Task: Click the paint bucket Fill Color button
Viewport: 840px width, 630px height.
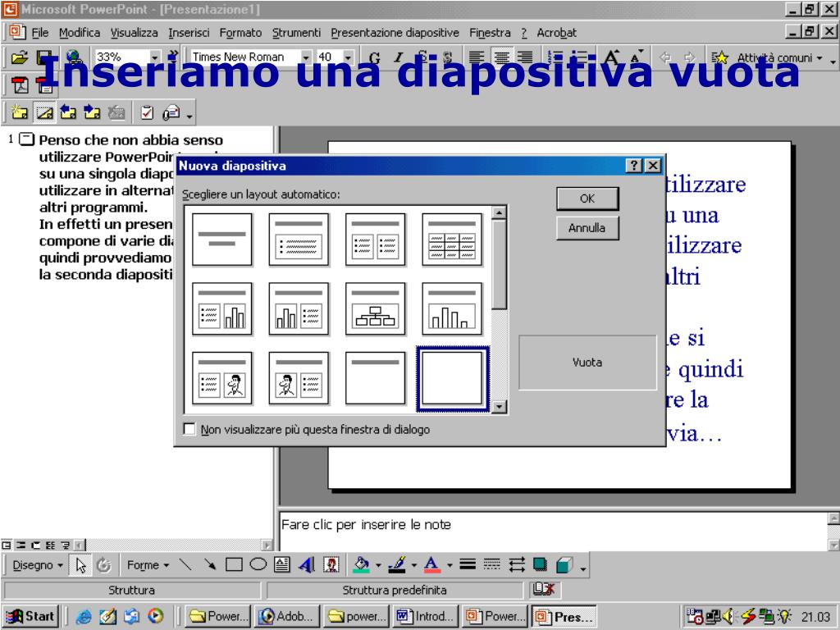Action: coord(363,564)
